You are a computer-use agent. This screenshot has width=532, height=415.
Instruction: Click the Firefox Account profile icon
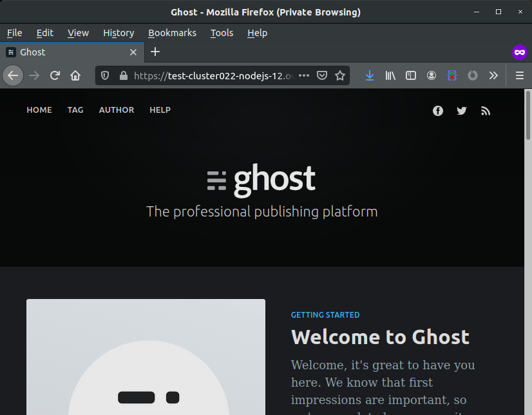click(x=431, y=75)
